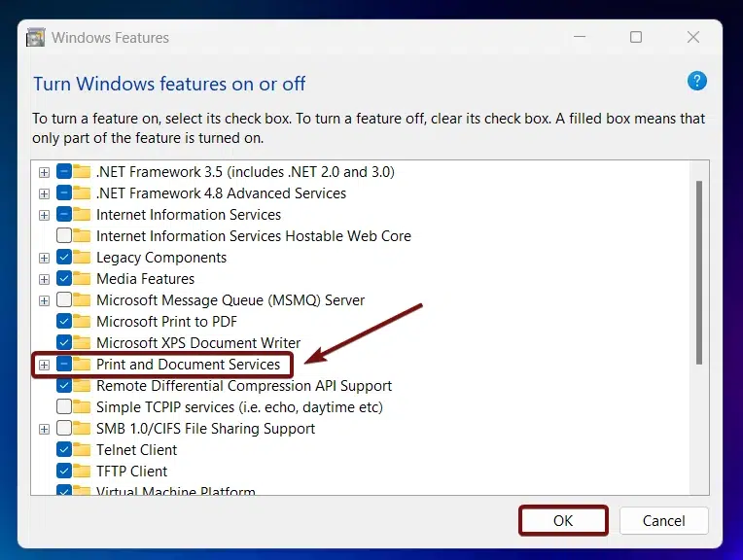
Task: Click folder icon beside Legacy Components
Action: 82,258
